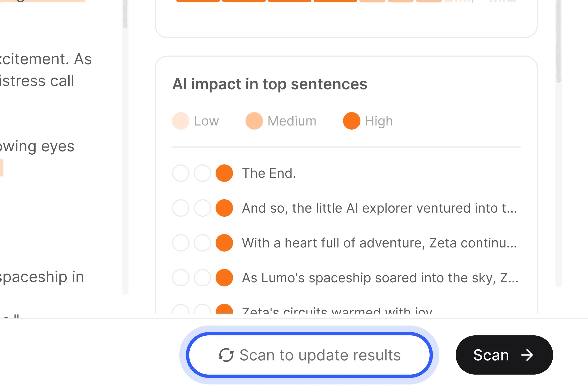Image resolution: width=588 pixels, height=392 pixels.
Task: Open sentence 'And so, the little AI explorer'
Action: (x=379, y=208)
